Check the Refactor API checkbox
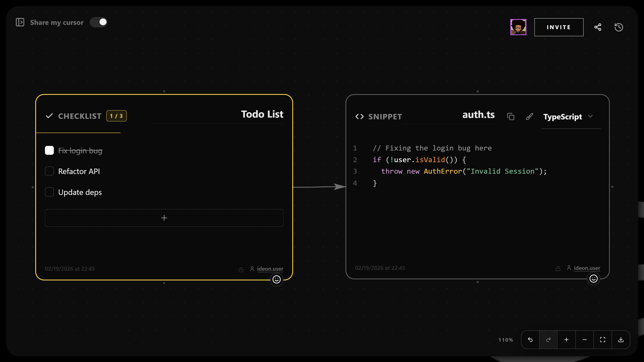The width and height of the screenshot is (644, 362). [x=49, y=171]
